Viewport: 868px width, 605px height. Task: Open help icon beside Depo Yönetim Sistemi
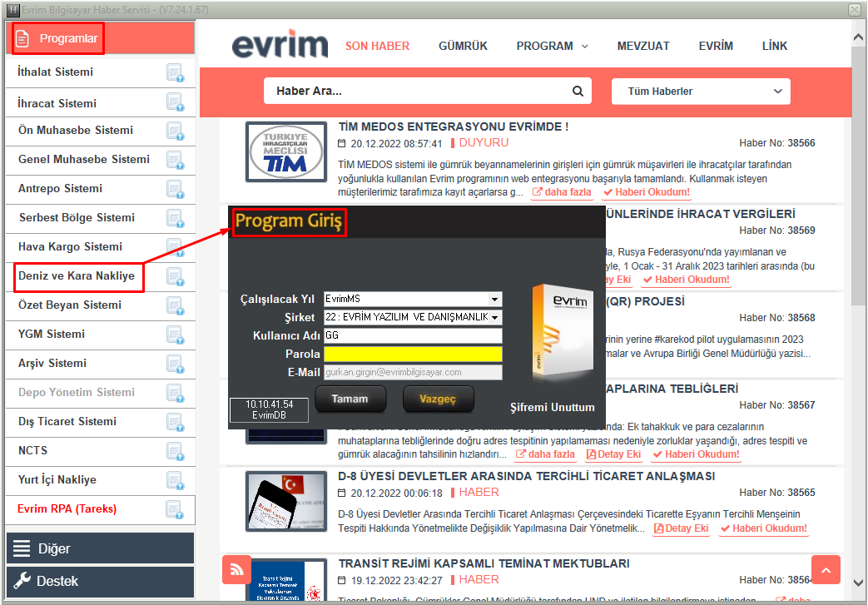pyautogui.click(x=176, y=394)
